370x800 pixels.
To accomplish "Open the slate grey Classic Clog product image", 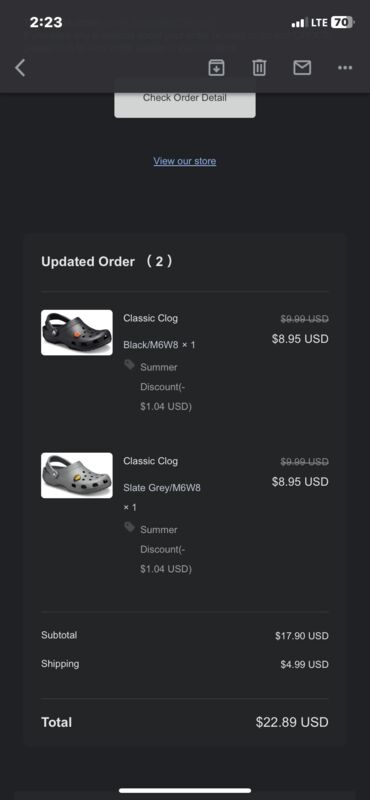I will tap(77, 476).
